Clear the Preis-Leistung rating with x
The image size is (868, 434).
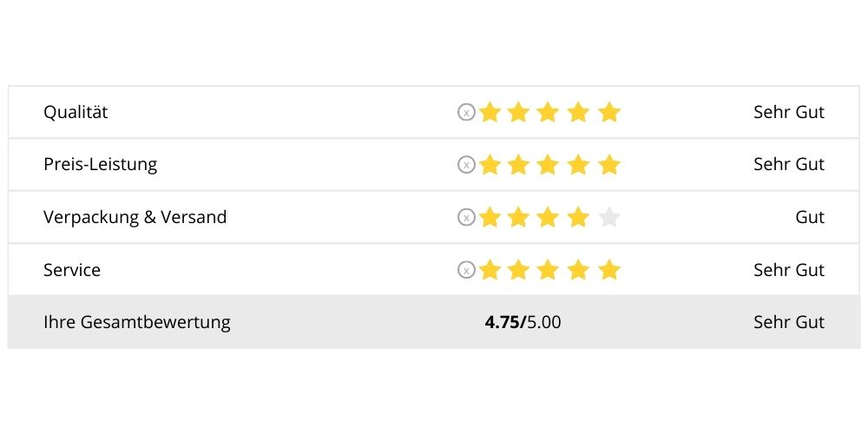[466, 164]
